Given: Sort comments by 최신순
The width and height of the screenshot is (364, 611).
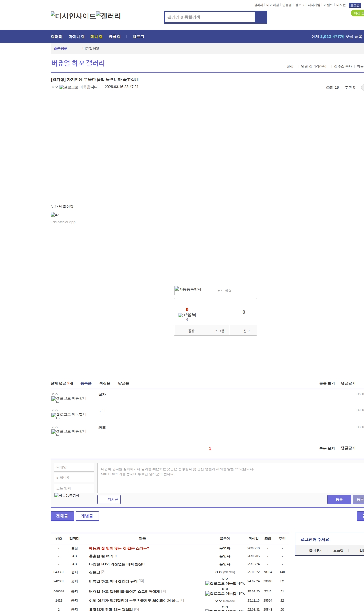Looking at the screenshot, I should [x=105, y=383].
